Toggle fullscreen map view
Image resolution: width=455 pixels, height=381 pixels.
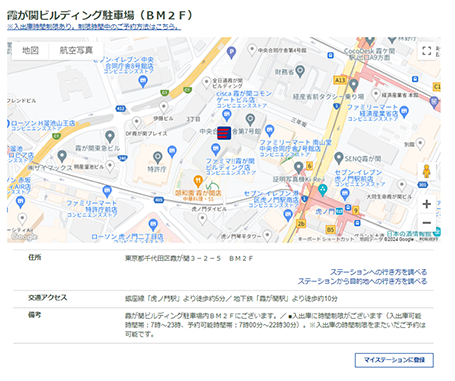coord(427,51)
